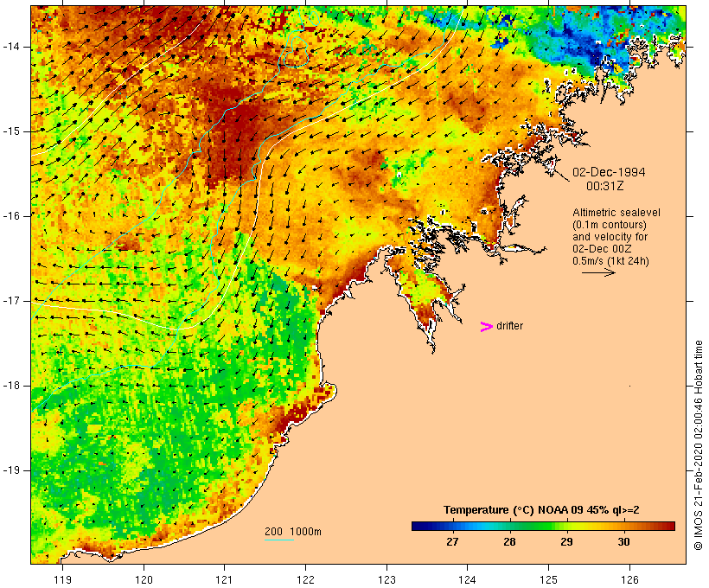The image size is (709, 588).
Task: Click the latitude label '-17'
Action: click(11, 301)
